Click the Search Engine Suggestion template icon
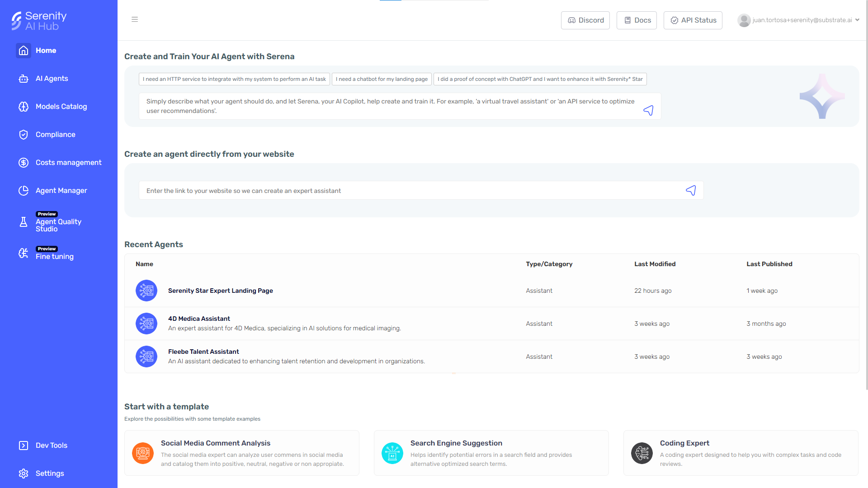The image size is (868, 488). pyautogui.click(x=392, y=453)
